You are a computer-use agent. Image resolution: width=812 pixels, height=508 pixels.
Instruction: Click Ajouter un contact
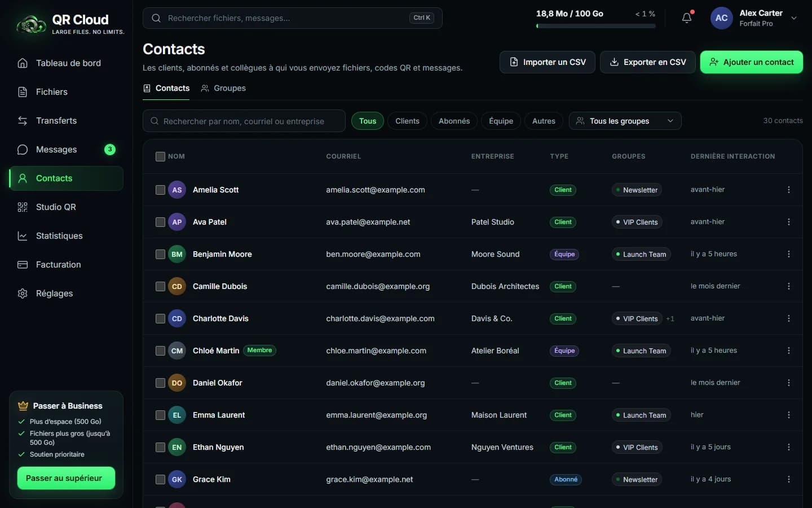pyautogui.click(x=751, y=62)
